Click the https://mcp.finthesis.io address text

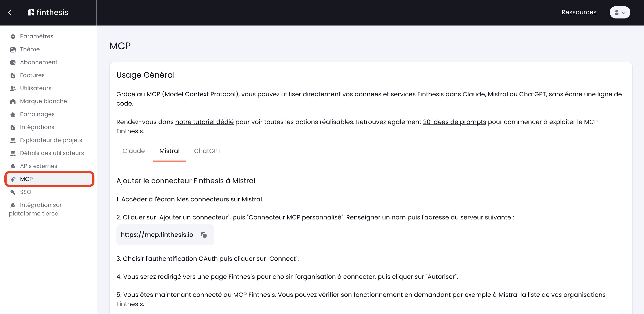[157, 235]
